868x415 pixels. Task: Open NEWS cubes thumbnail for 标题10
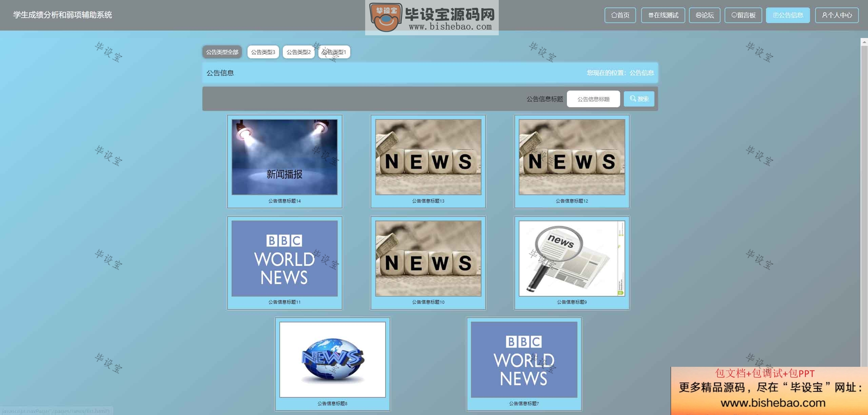click(x=428, y=258)
